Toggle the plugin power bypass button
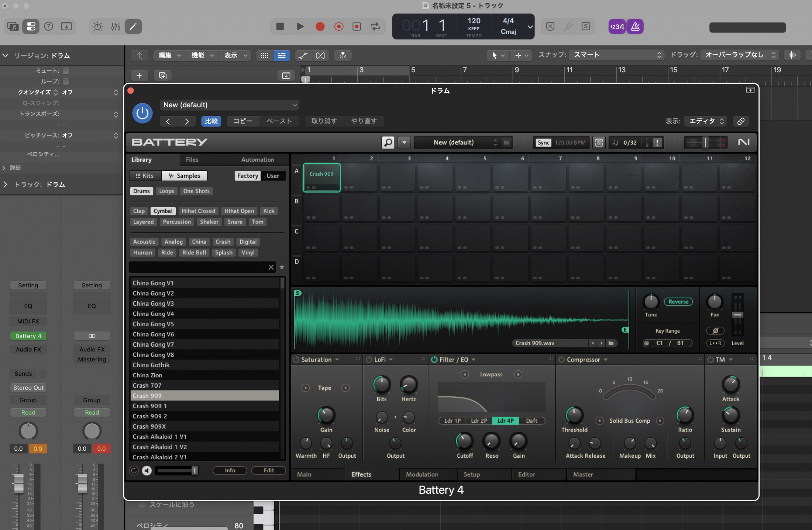The image size is (812, 530). [x=142, y=113]
